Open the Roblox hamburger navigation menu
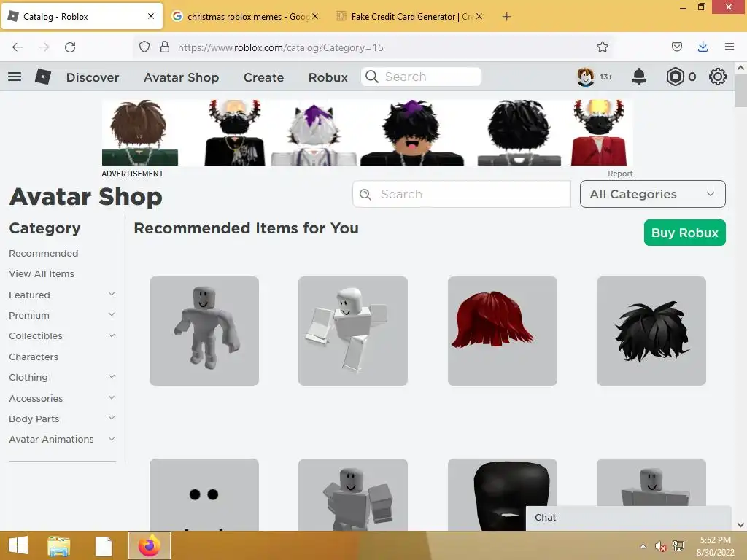Viewport: 747px width, 560px height. point(15,77)
